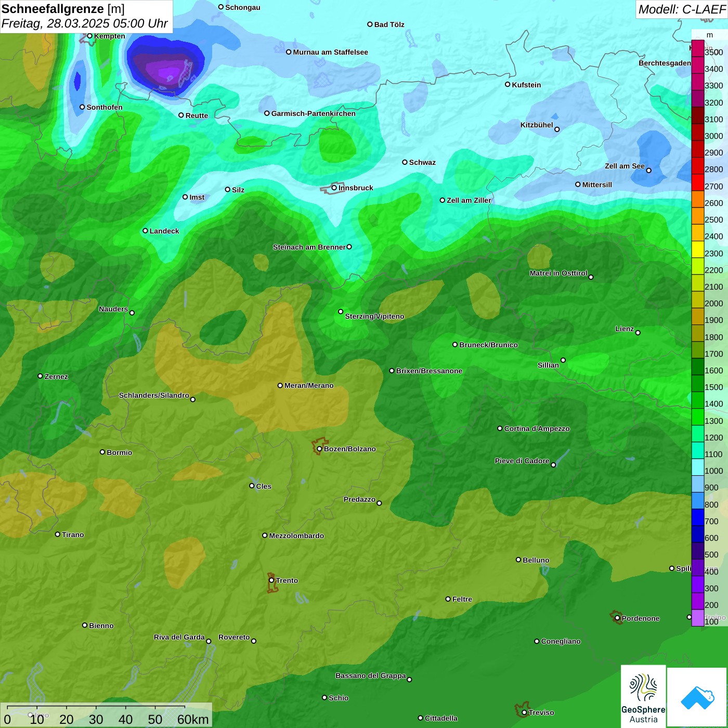Click the Steinach am Brenner label
Screen dimensions: 728x728
(309, 247)
